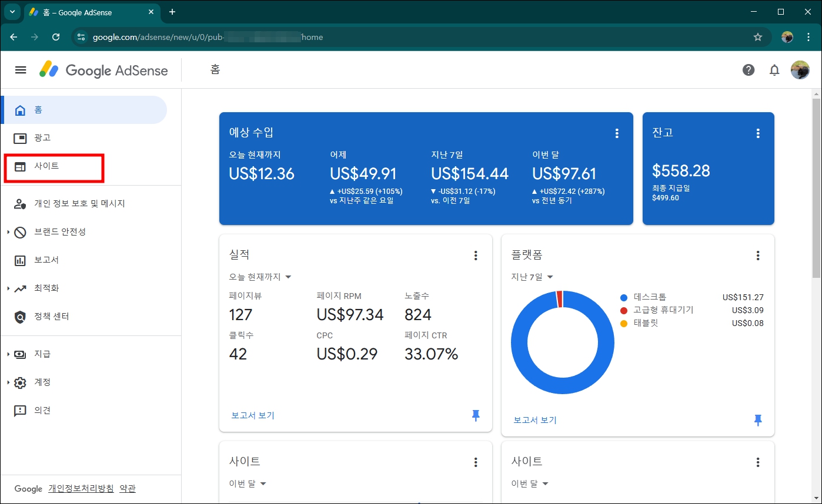Open a new browser tab

pos(172,12)
